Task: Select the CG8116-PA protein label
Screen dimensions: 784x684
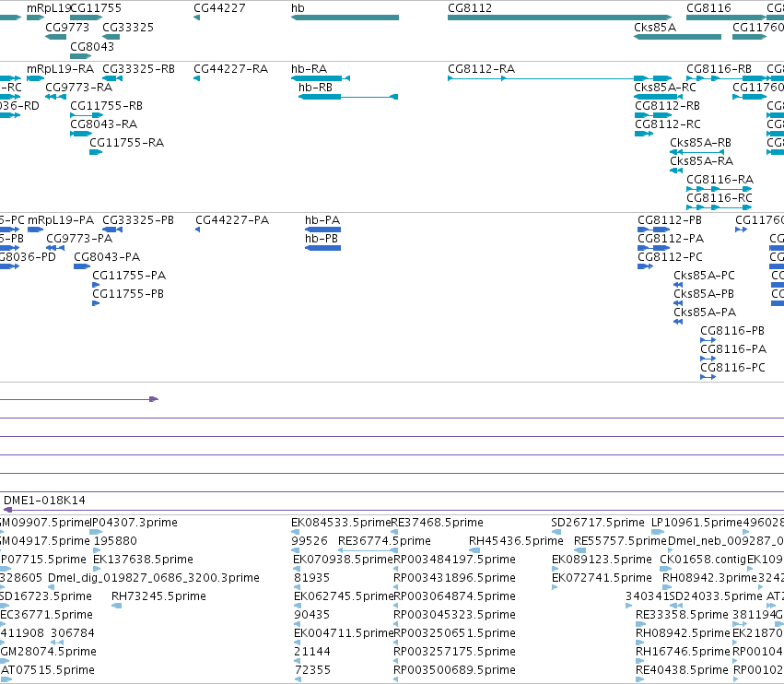Action: click(733, 348)
